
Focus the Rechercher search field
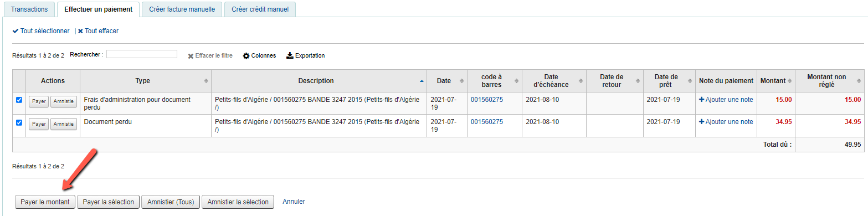tap(142, 54)
